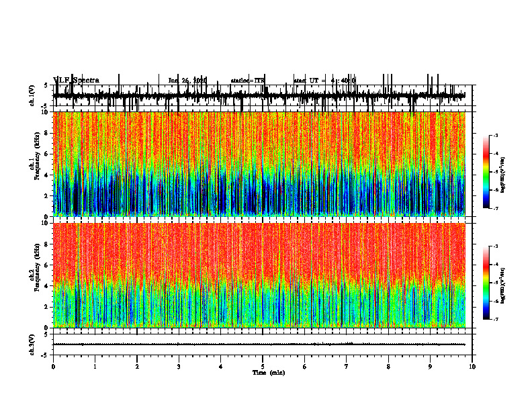
Task: Click time axis tick label "7"
Action: pos(347,367)
